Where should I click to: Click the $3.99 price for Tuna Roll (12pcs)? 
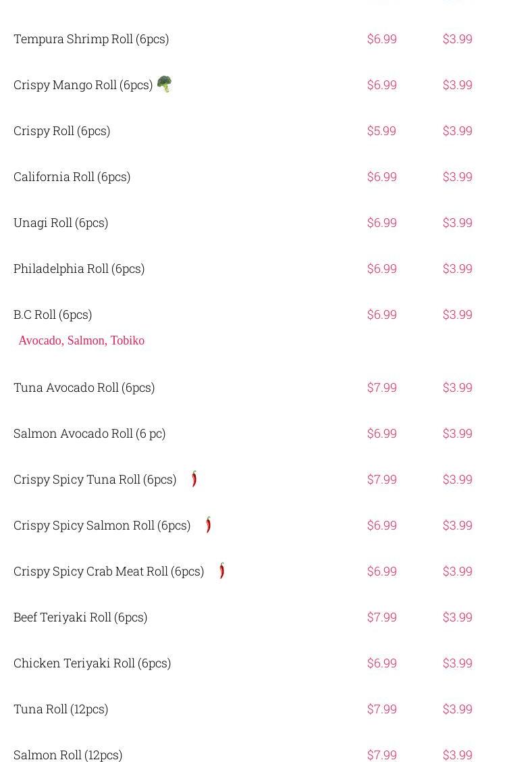457,709
